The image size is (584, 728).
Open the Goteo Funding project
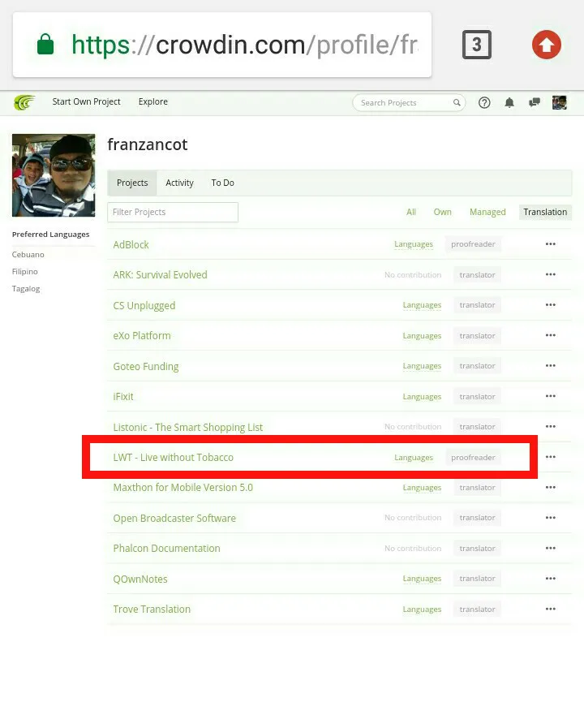(x=146, y=366)
